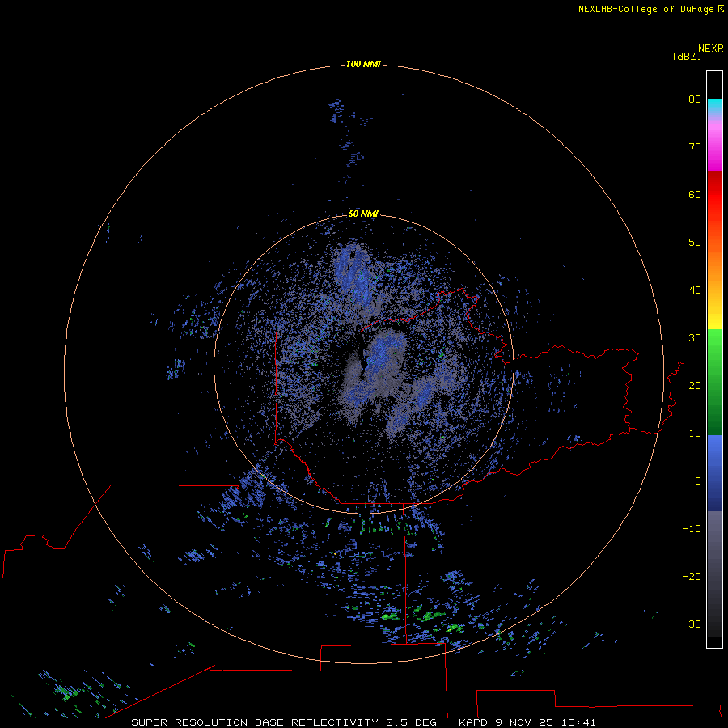Viewport: 728px width, 728px height.
Task: Click the 0 value on dBZ scale
Action: point(698,481)
